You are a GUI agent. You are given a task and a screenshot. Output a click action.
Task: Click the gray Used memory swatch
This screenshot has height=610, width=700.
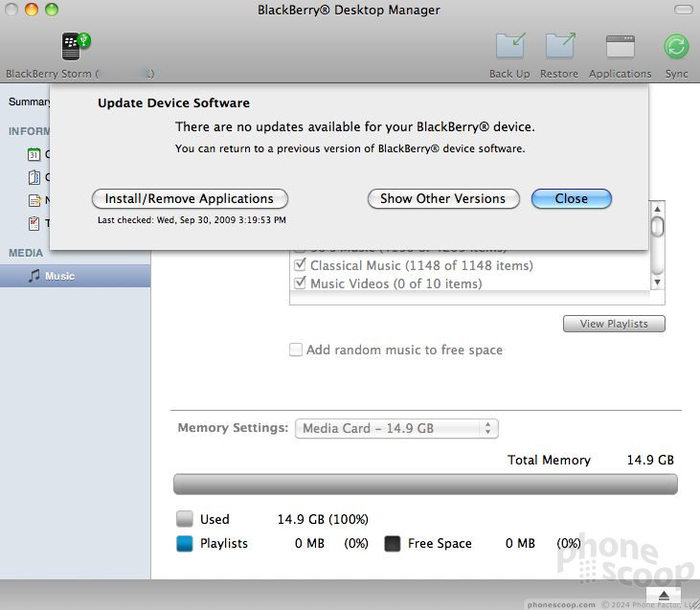point(185,519)
